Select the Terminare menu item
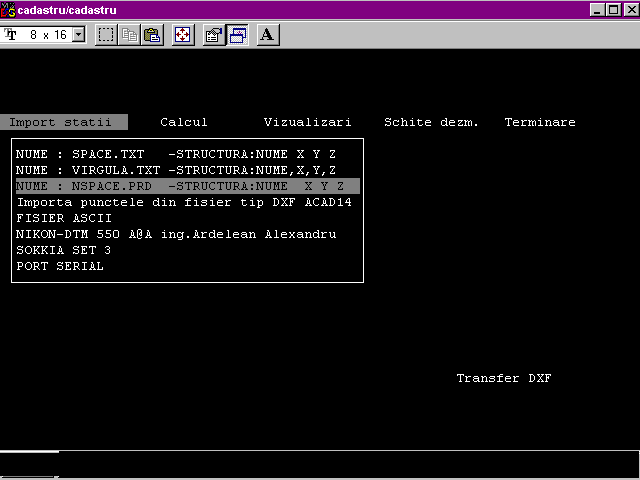 pos(540,122)
